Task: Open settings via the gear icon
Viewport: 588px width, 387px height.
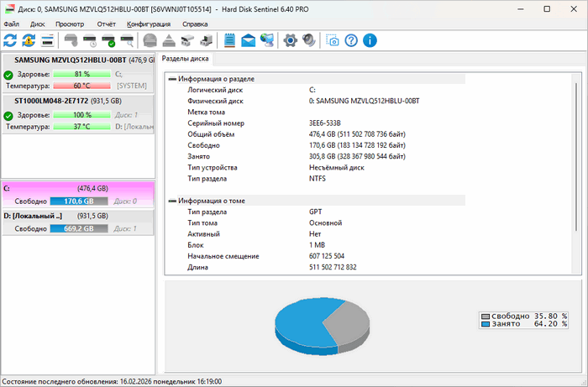Action: pyautogui.click(x=291, y=40)
